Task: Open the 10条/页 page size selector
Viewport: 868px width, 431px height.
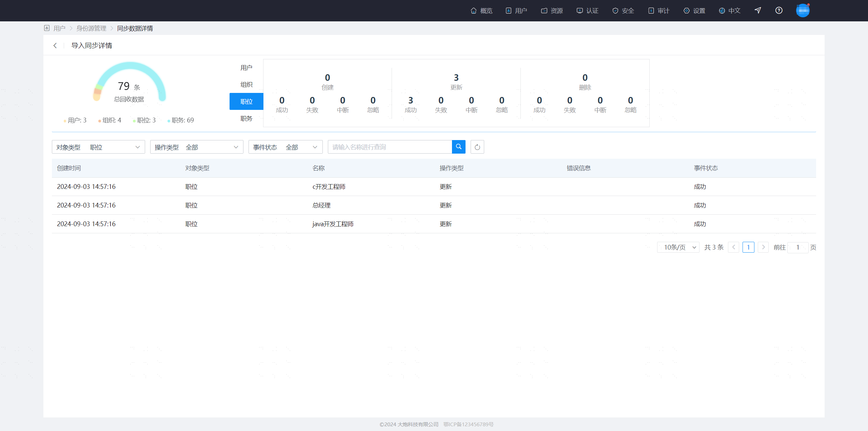Action: click(x=678, y=247)
